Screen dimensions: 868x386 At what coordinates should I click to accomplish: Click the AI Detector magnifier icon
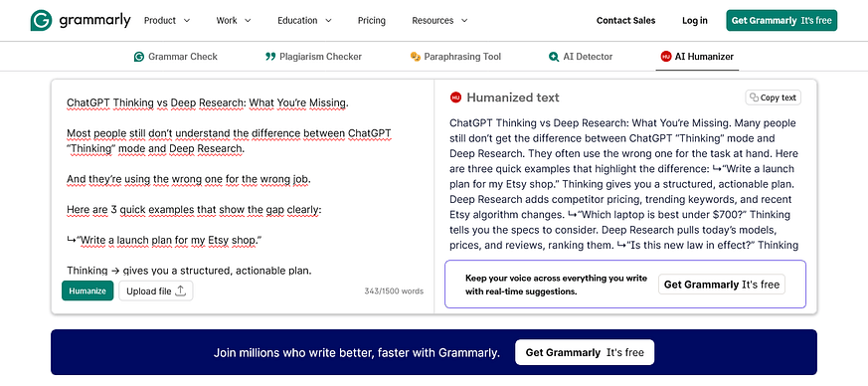coord(554,57)
